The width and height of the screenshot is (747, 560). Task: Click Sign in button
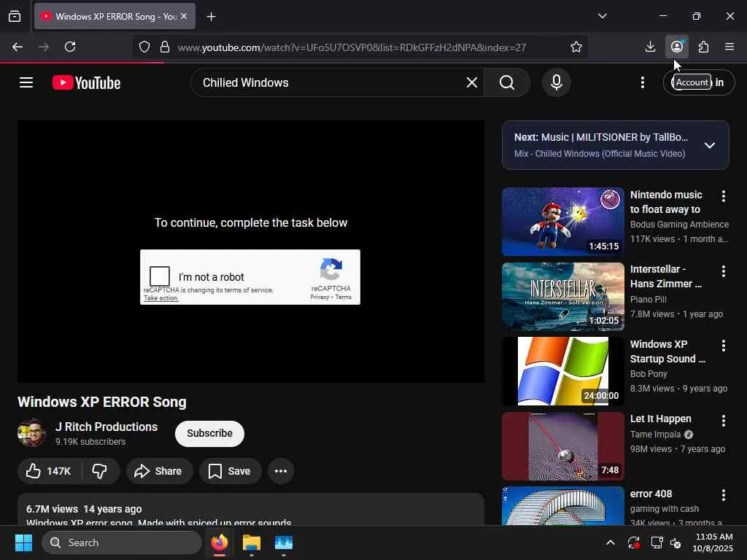[699, 83]
